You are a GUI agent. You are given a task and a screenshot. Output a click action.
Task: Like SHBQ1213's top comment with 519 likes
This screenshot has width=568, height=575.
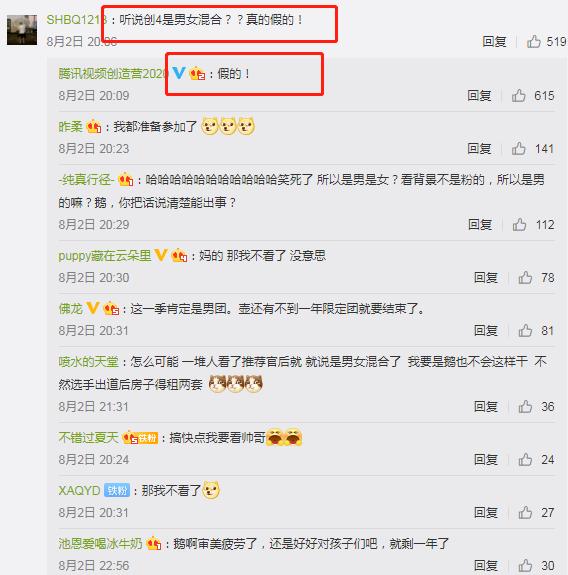(534, 41)
